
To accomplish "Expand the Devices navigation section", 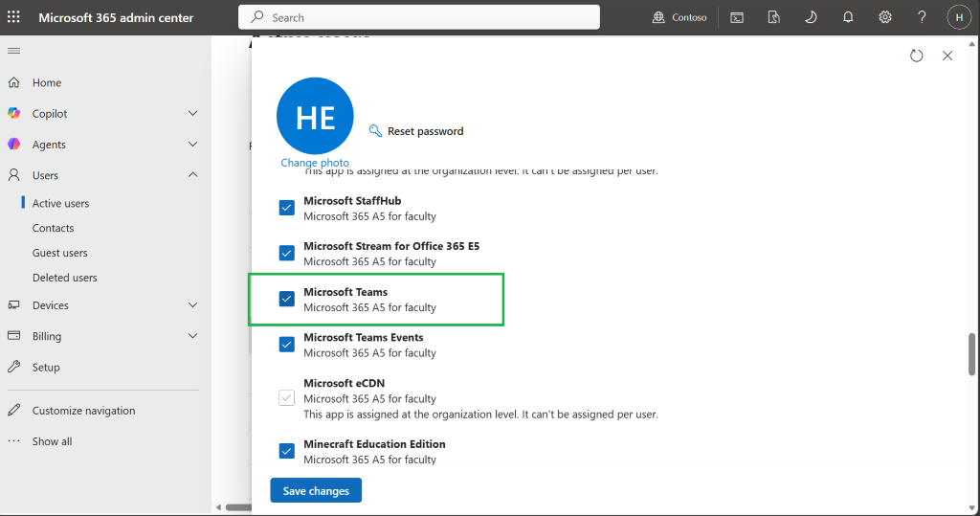I will tap(192, 305).
